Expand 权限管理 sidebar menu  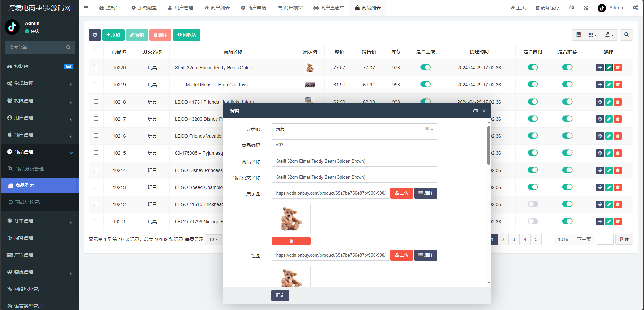pyautogui.click(x=40, y=101)
